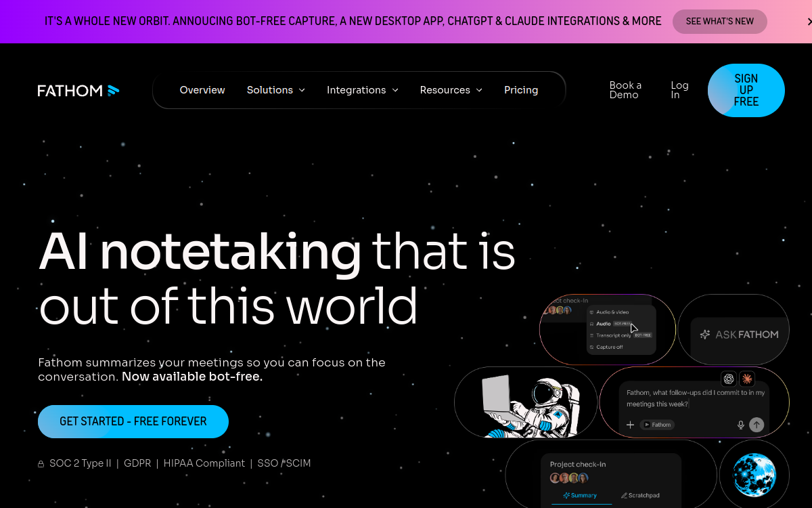Screen dimensions: 812x508
Task: Click the Resources menu label
Action: pyautogui.click(x=445, y=90)
